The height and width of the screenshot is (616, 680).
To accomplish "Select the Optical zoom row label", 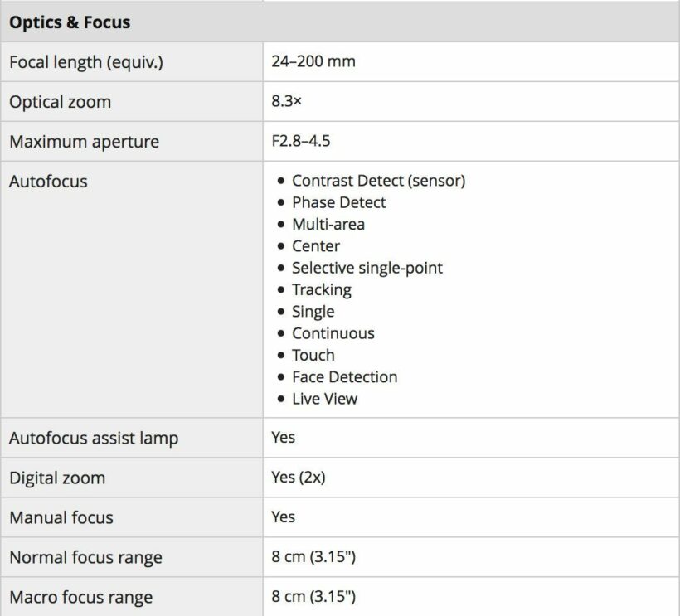I will (60, 102).
